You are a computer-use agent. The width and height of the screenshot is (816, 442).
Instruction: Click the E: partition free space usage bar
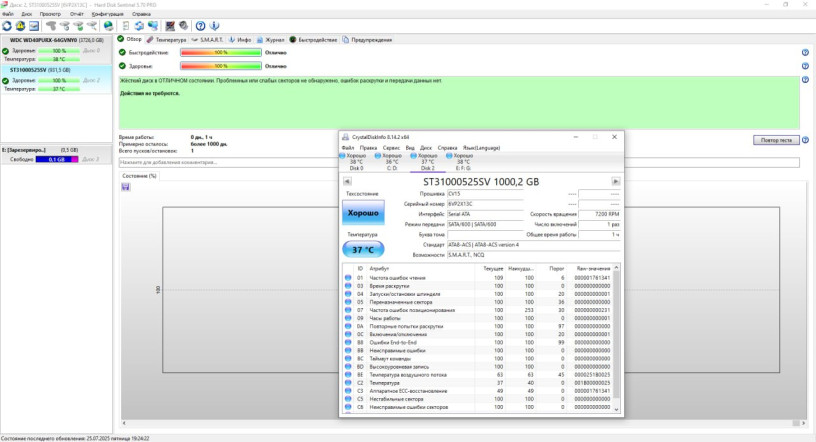[57, 159]
